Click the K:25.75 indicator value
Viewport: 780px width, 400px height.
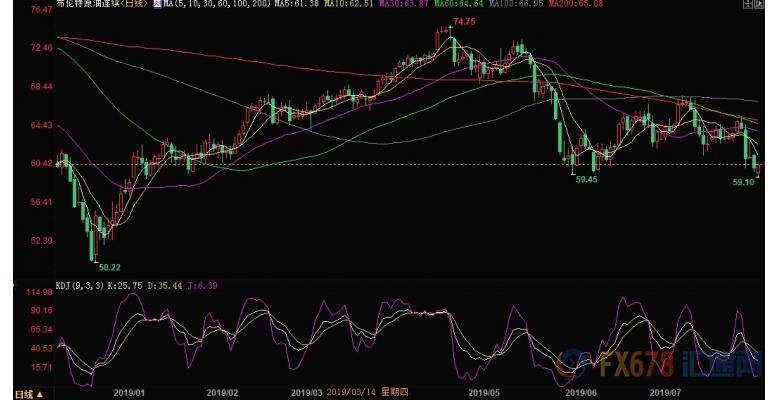(127, 284)
